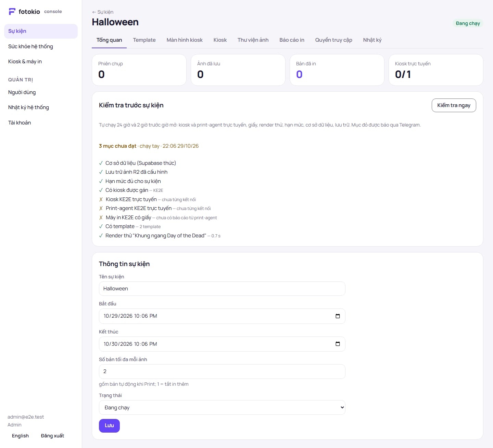493x448 pixels.
Task: Select the "Kiosk KE2E trực tuyến" check item
Action: click(x=148, y=199)
